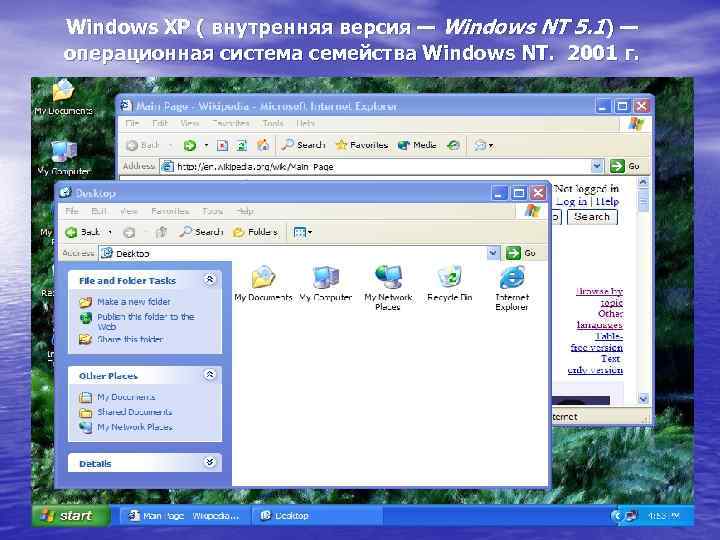
Task: Open Help menu in Internet Explorer
Action: [305, 123]
